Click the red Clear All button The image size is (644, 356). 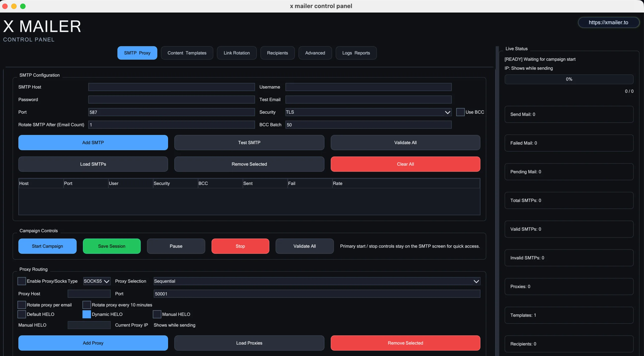point(405,164)
